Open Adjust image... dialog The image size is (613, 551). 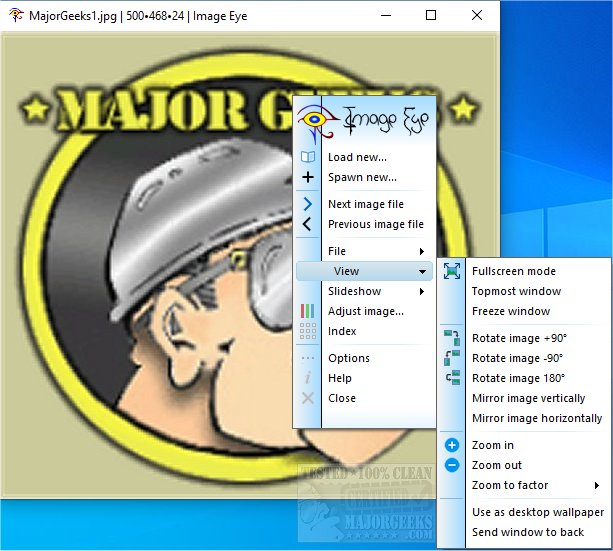click(365, 311)
